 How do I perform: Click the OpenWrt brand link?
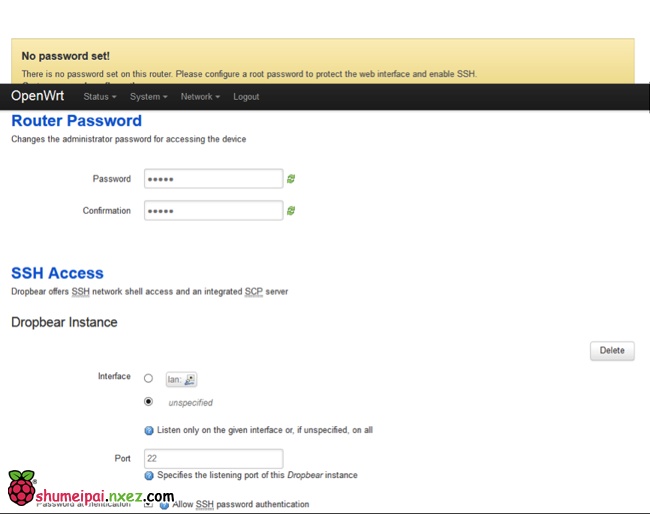(38, 96)
